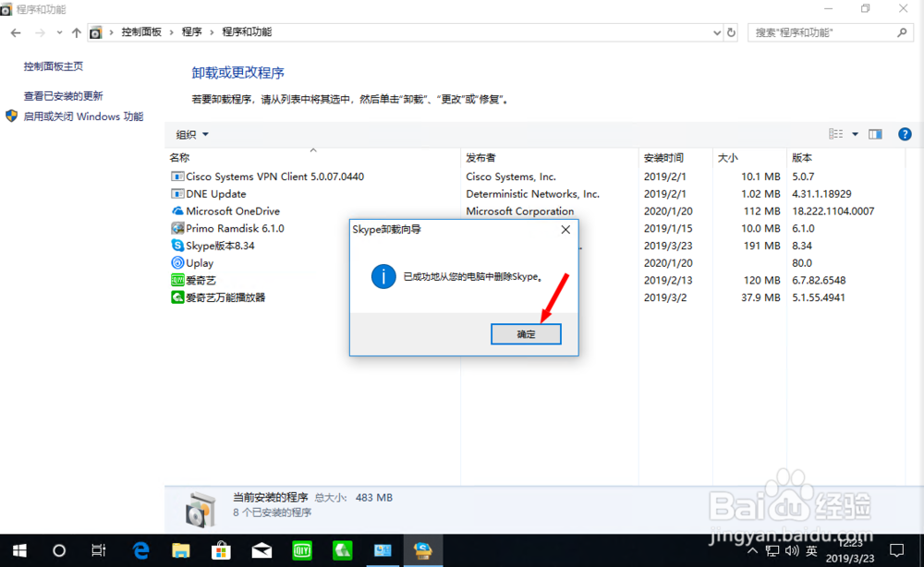Open Microsoft Store from taskbar

coord(221,550)
